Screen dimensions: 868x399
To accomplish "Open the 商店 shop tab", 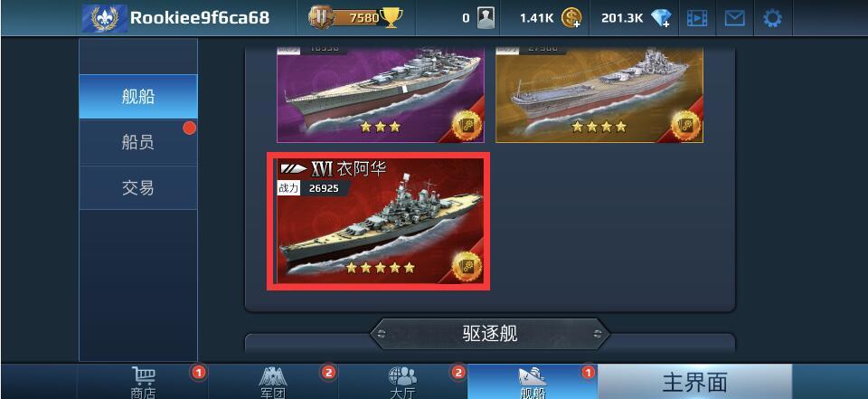I will click(143, 383).
